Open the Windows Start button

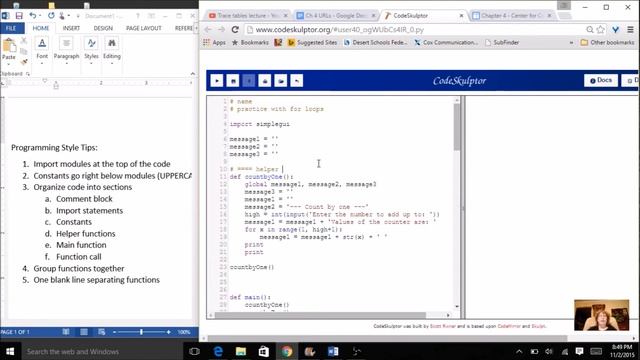[x=10, y=351]
